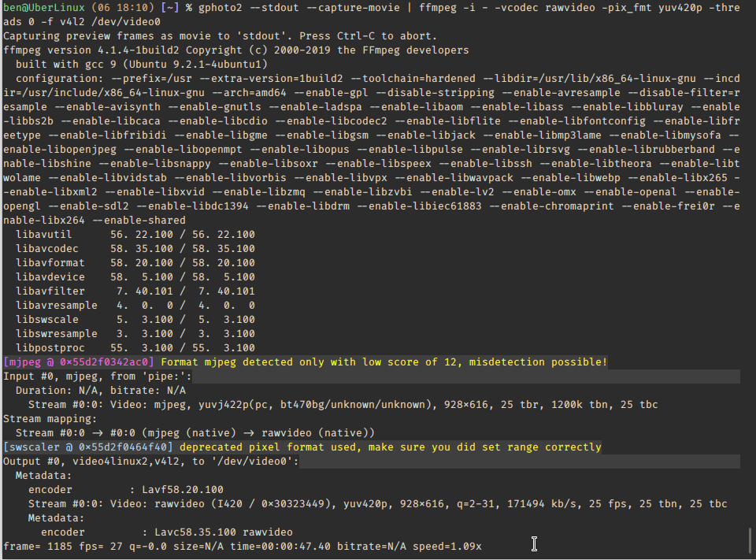Click the 'Lavf58.20.100' encoder value
The width and height of the screenshot is (756, 560).
[182, 490]
